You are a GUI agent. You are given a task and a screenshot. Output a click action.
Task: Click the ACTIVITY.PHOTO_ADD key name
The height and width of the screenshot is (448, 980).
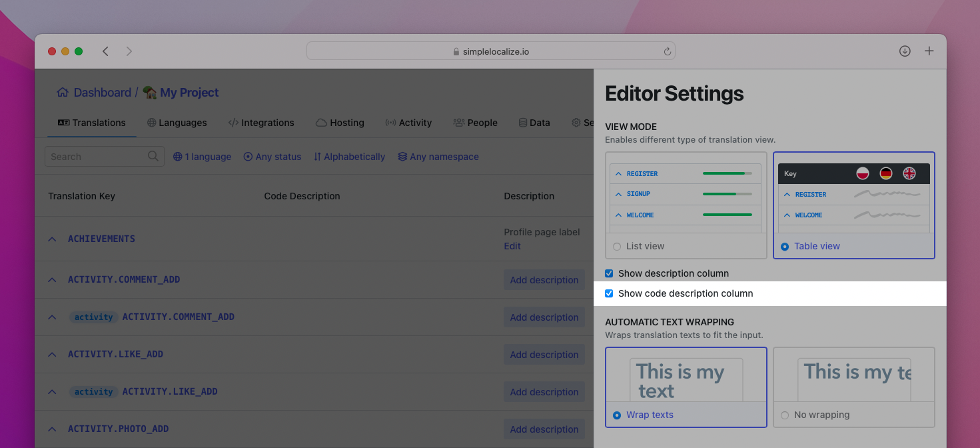[x=119, y=429]
